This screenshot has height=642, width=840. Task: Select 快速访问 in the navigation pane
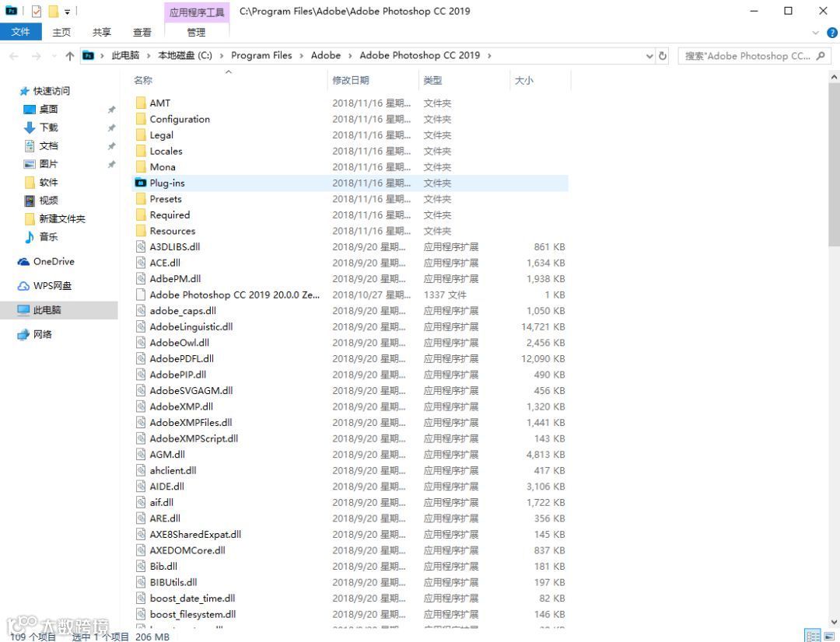pos(51,91)
